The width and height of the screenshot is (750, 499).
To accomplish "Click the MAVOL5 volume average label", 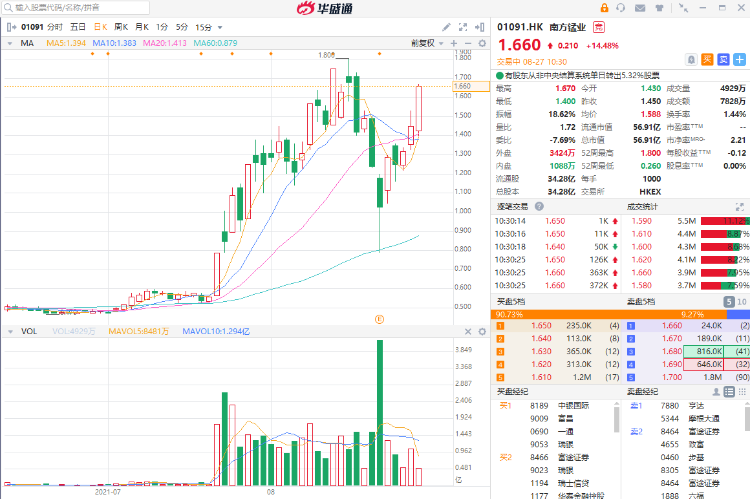I will [x=139, y=332].
